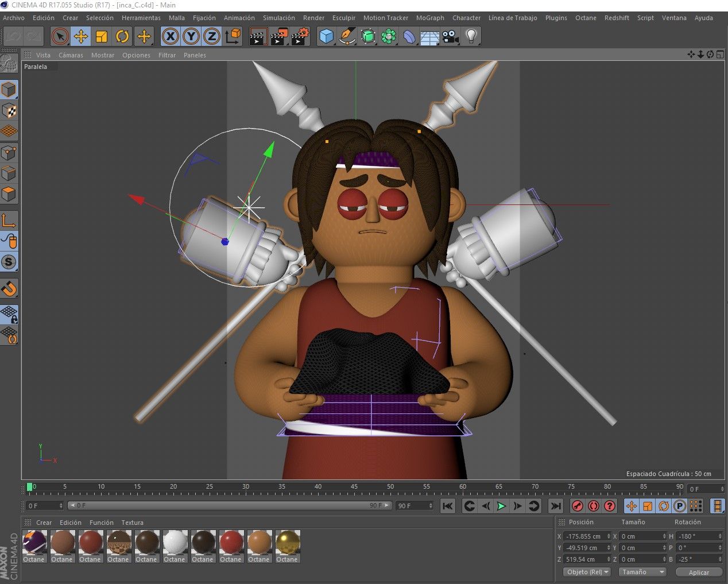Toggle autokeying red button
The height and width of the screenshot is (584, 728).
pos(594,506)
